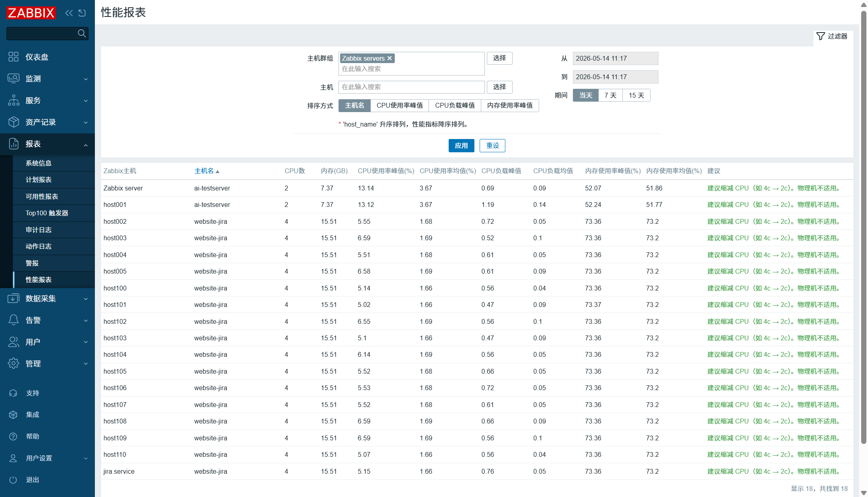The width and height of the screenshot is (868, 497).
Task: Click the 管理 gear icon
Action: click(13, 363)
